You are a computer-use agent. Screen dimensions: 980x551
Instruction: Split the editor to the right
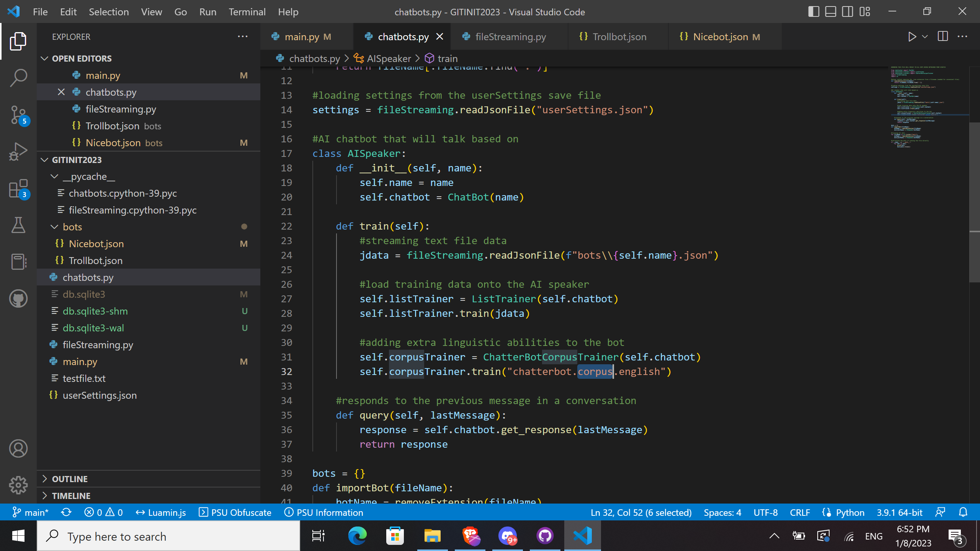(942, 37)
